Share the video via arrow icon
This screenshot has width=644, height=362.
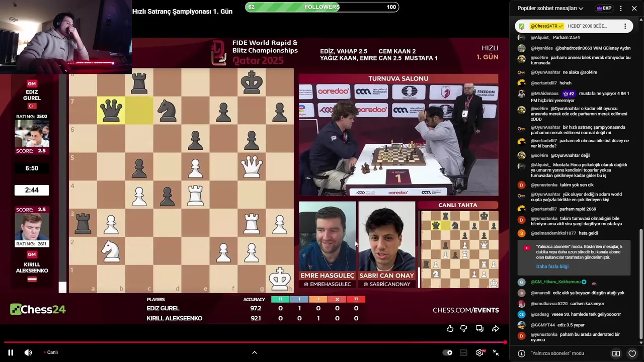tap(496, 328)
